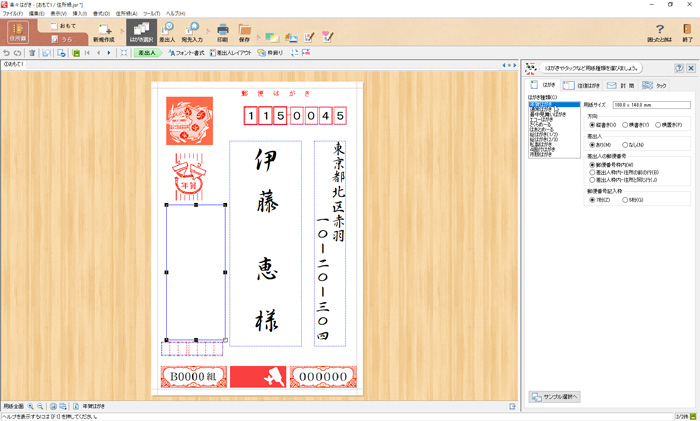Click the undo arrow icon
Screen dimensions: 700x421
coord(7,53)
